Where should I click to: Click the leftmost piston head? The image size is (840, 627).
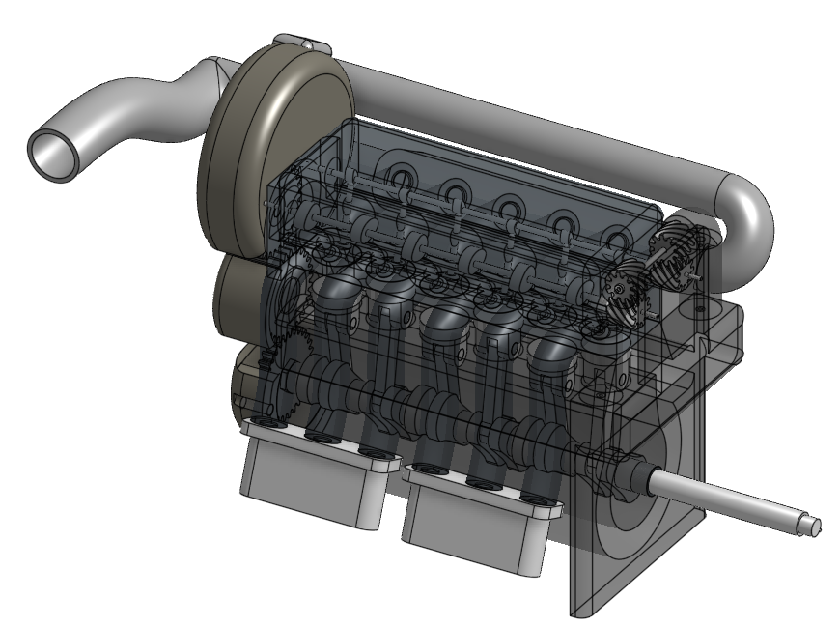pos(335,288)
